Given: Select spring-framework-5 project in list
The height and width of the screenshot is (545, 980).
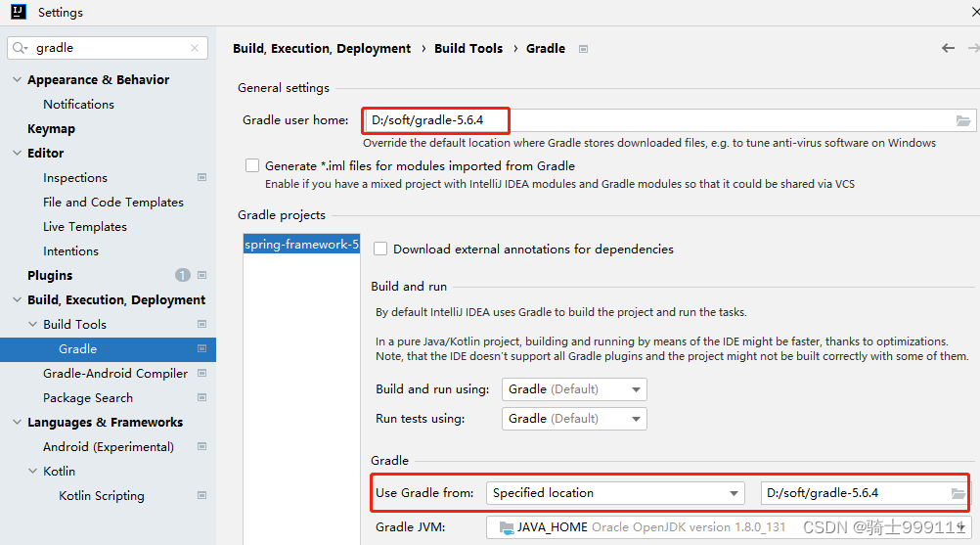Looking at the screenshot, I should tap(301, 245).
